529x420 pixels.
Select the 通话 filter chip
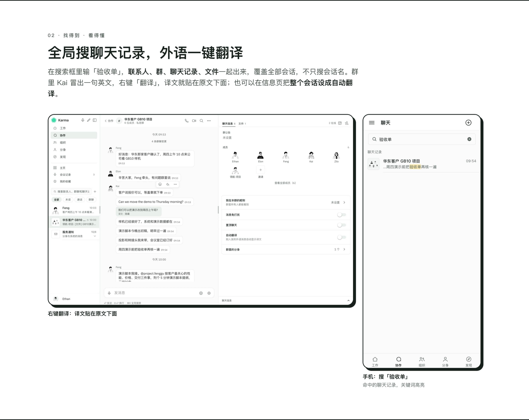pyautogui.click(x=80, y=200)
